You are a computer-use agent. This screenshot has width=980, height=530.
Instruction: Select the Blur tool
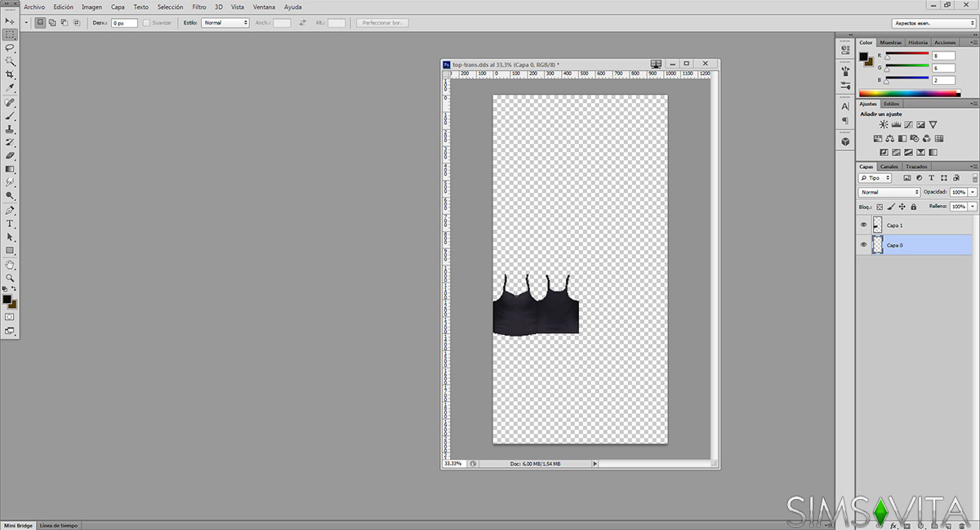(x=10, y=182)
